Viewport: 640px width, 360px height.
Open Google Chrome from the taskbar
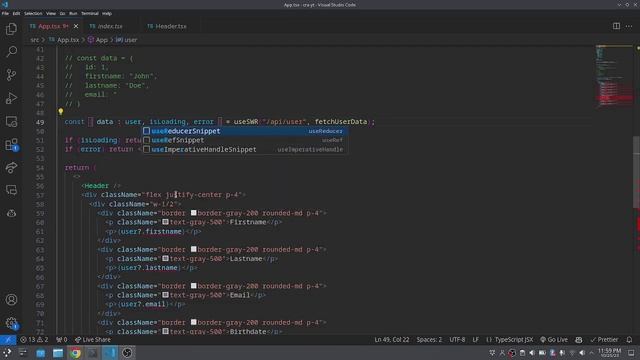click(x=75, y=353)
